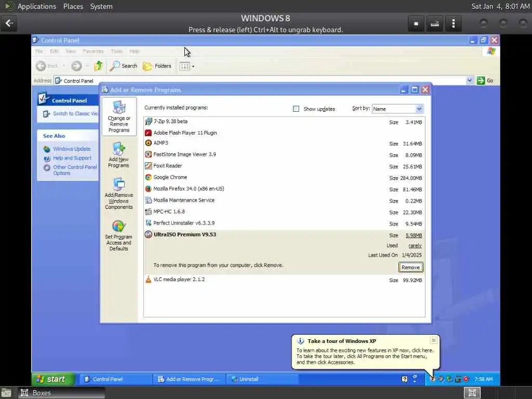The height and width of the screenshot is (399, 532).
Task: Click the Boxes item in bottom panel
Action: [x=61, y=393]
